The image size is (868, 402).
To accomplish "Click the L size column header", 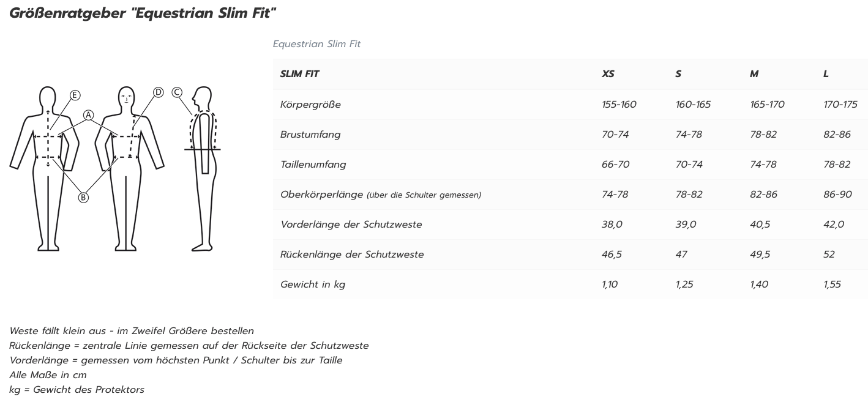I will pyautogui.click(x=826, y=74).
